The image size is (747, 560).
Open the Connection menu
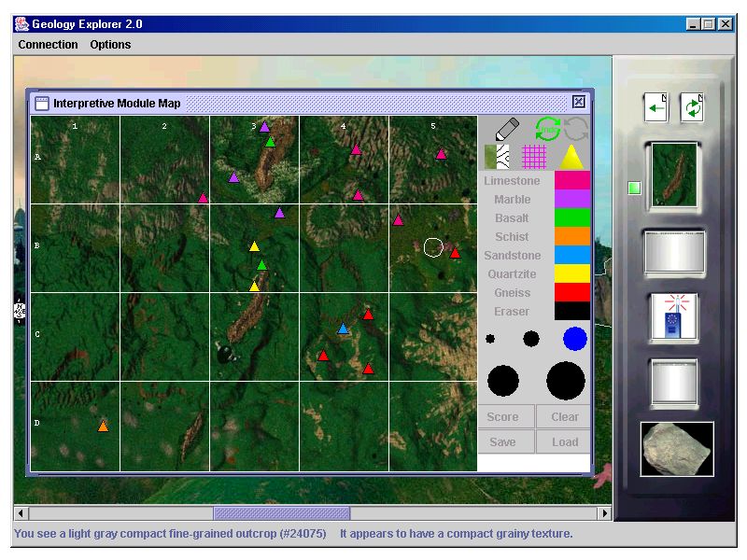[48, 44]
